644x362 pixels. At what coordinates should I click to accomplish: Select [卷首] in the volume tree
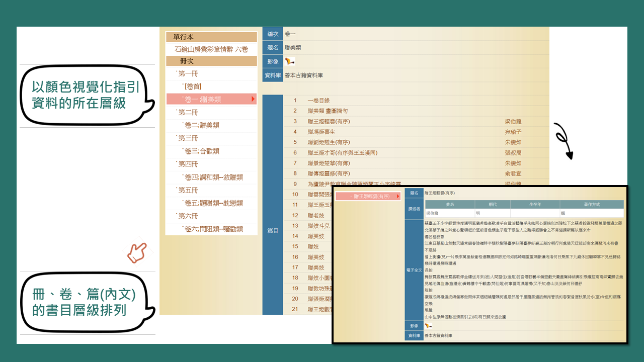[x=193, y=86]
